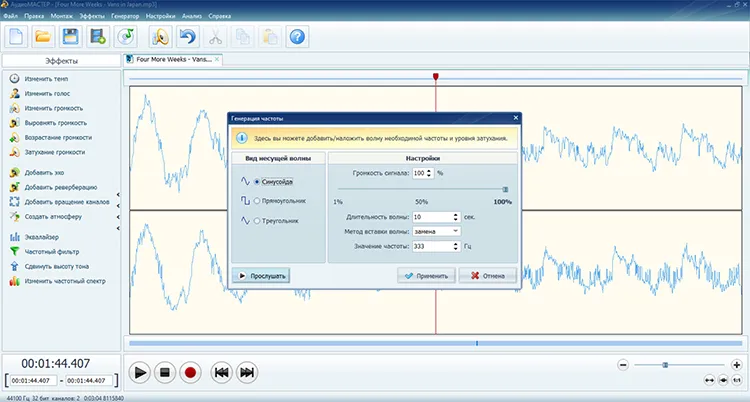Open the Правка menu
750x402 pixels.
coord(34,16)
